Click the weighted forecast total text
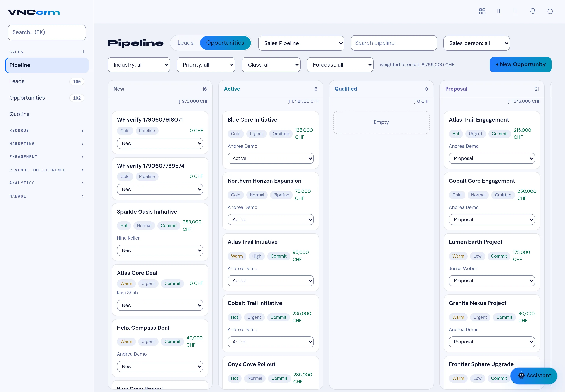The width and height of the screenshot is (565, 392). click(x=417, y=65)
